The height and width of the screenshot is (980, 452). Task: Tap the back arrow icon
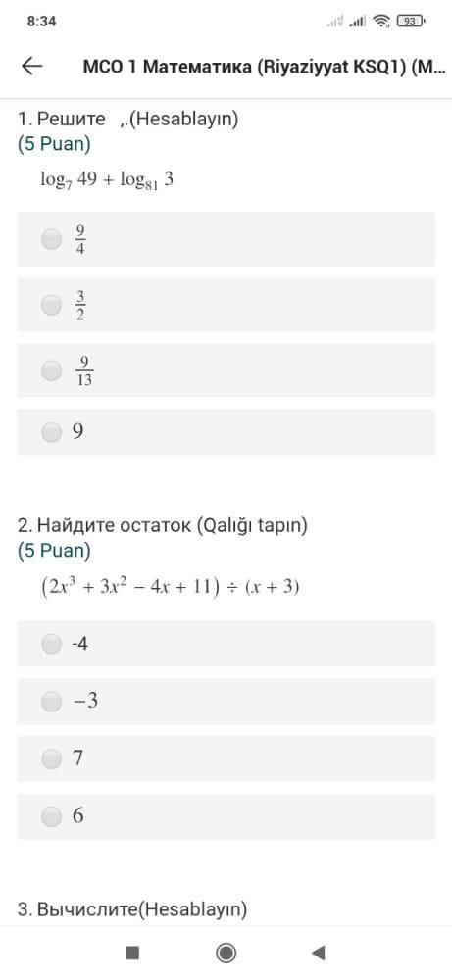click(x=32, y=67)
